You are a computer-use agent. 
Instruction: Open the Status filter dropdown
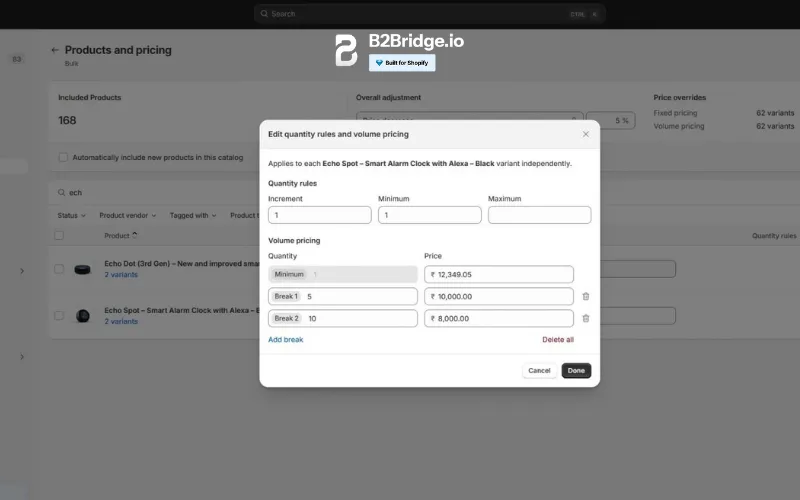point(71,215)
